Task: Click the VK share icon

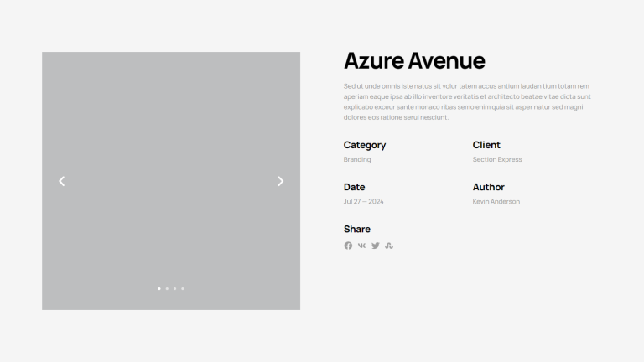Action: 361,246
